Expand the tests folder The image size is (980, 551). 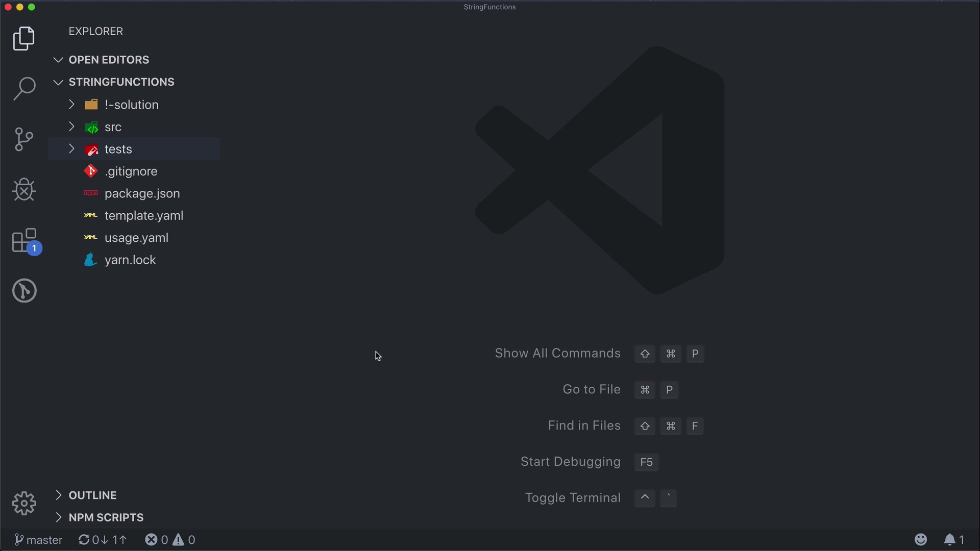point(118,149)
